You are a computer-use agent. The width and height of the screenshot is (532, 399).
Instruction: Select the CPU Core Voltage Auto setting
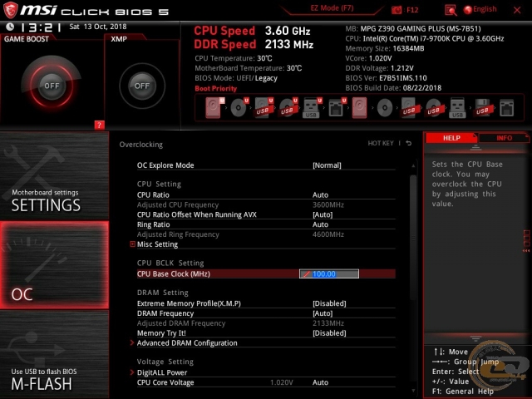[x=320, y=382]
